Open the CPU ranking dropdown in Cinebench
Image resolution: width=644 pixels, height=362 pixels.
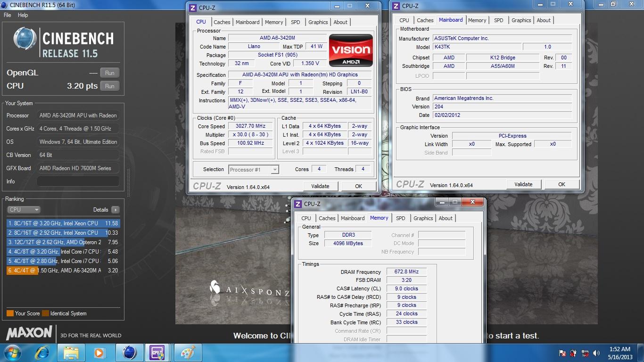coord(24,209)
